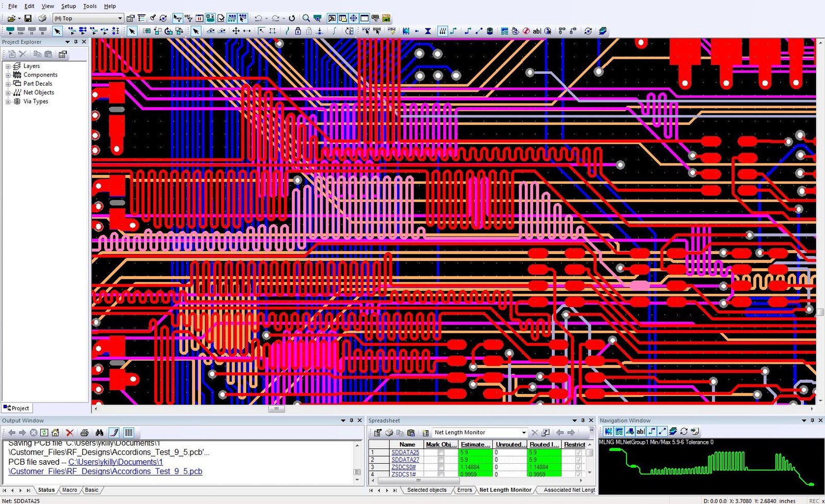Expand the Net Objects tree node

(8, 93)
